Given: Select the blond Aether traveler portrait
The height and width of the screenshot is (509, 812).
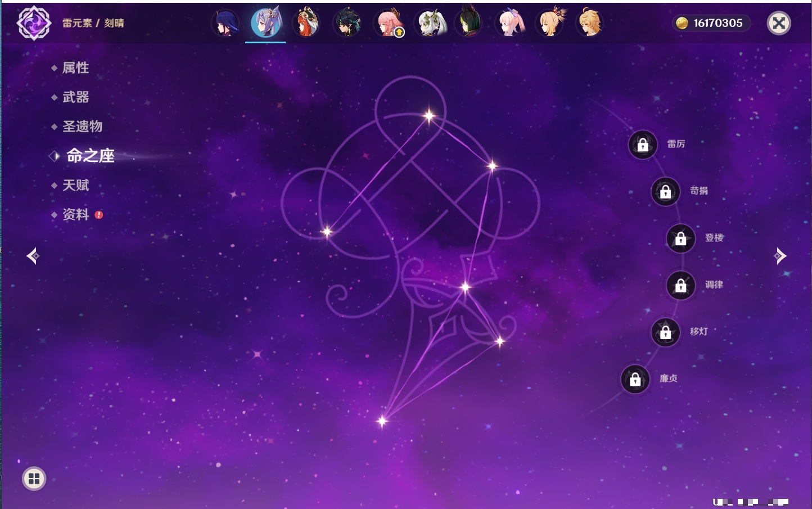Looking at the screenshot, I should 590,23.
